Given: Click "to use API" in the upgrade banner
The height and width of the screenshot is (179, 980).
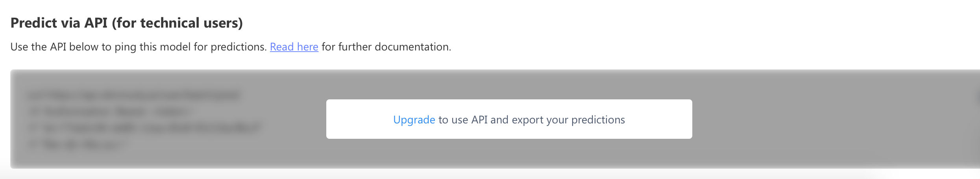Looking at the screenshot, I should pyautogui.click(x=463, y=120).
